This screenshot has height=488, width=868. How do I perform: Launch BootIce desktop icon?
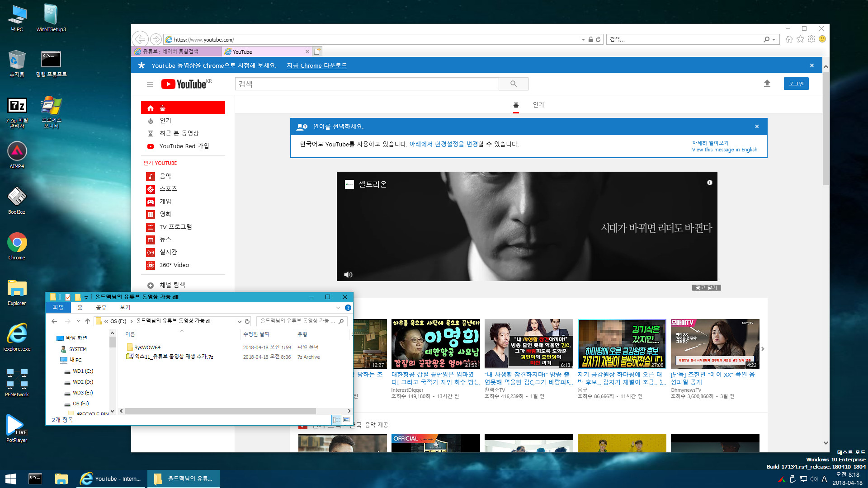tap(17, 201)
